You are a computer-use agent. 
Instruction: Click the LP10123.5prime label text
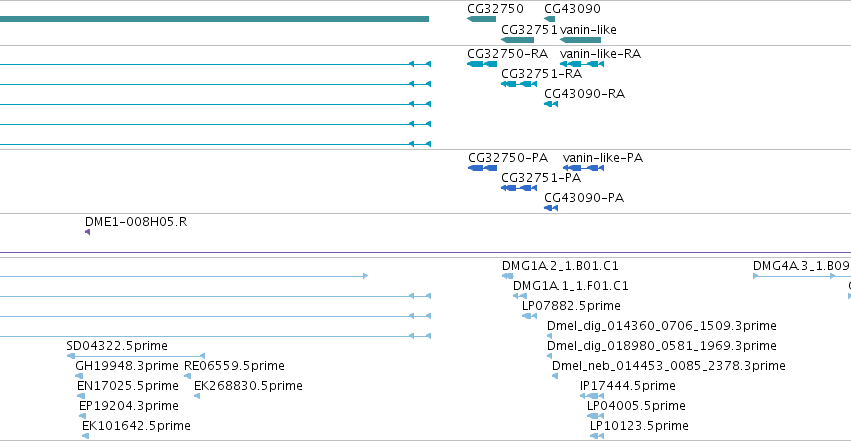[x=639, y=426]
